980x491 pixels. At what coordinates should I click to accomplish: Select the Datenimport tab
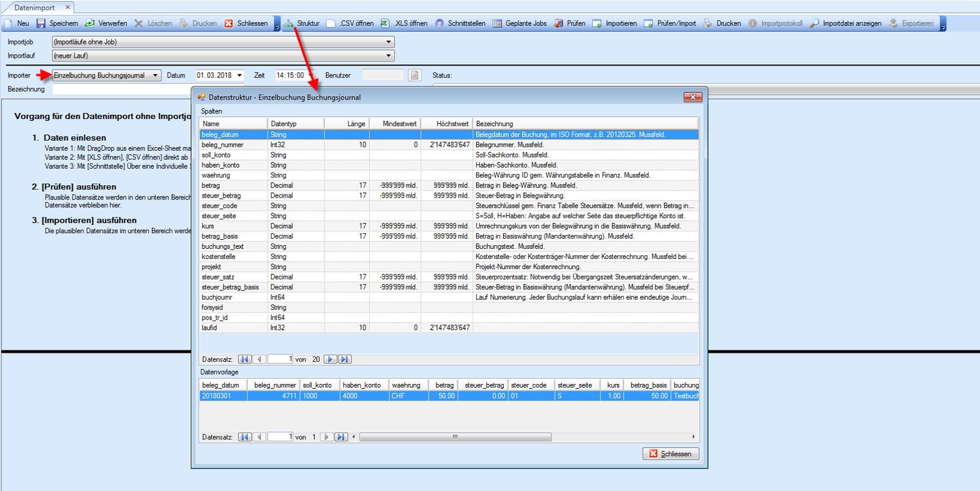[34, 7]
